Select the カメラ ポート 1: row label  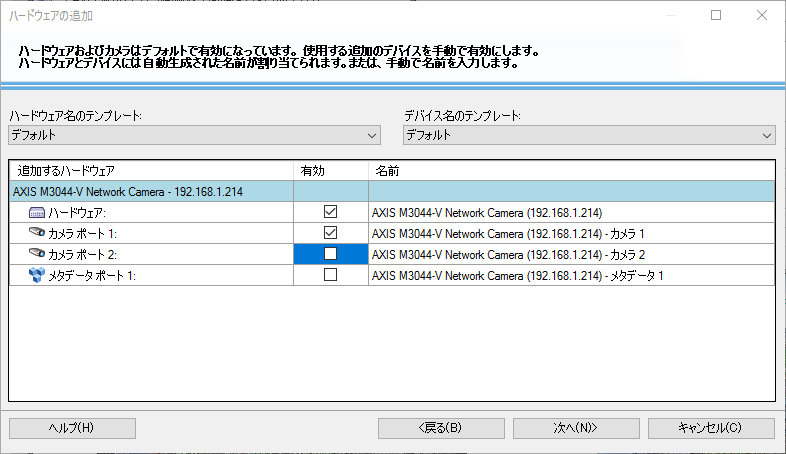pyautogui.click(x=82, y=234)
